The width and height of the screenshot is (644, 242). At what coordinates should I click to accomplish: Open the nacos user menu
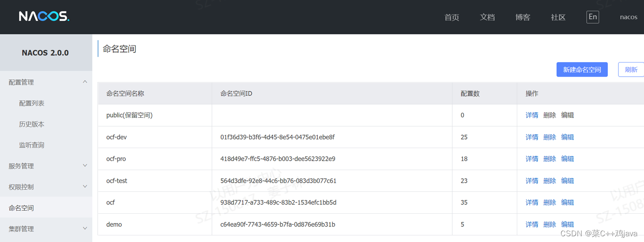[629, 17]
